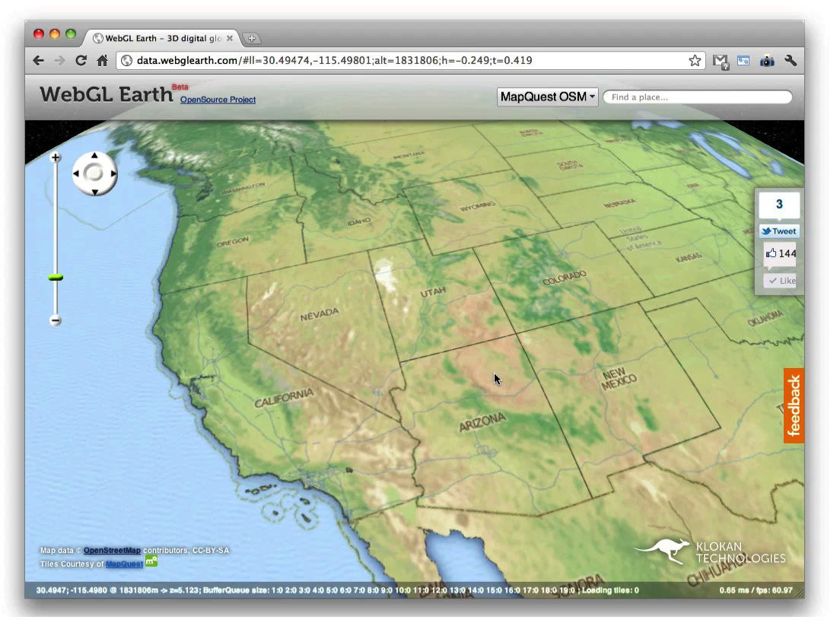Image resolution: width=840 pixels, height=626 pixels.
Task: Zoom out with the minus button
Action: tap(56, 321)
